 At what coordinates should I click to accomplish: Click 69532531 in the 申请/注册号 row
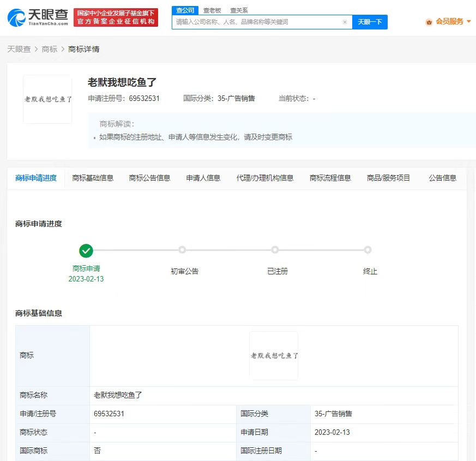(109, 414)
